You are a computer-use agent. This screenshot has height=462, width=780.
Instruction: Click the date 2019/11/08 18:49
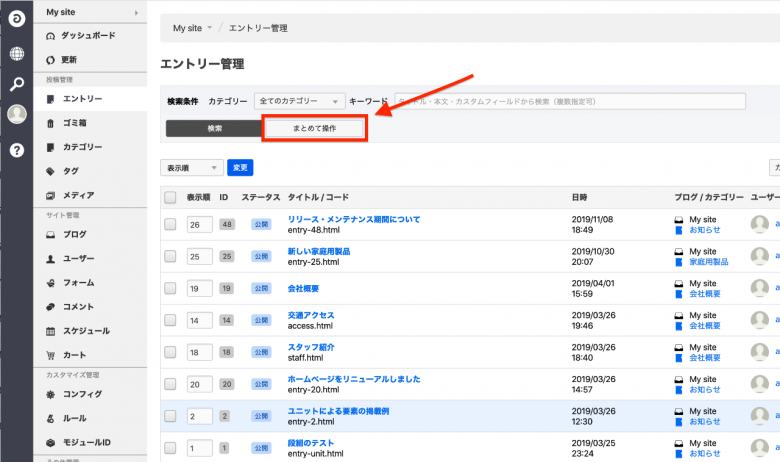tap(592, 225)
